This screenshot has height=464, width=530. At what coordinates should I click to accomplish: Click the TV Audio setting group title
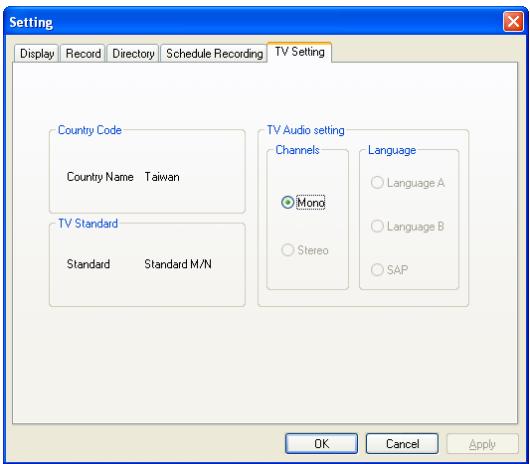click(306, 130)
